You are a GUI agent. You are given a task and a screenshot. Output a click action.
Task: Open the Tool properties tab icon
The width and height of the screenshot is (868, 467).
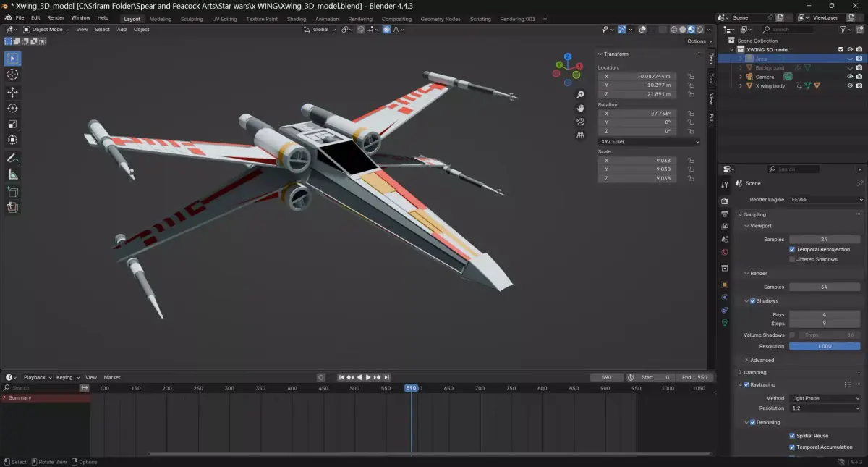click(724, 185)
